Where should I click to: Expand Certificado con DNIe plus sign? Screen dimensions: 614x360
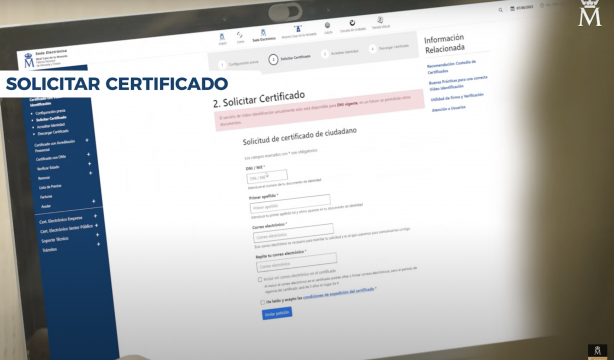[x=88, y=155]
